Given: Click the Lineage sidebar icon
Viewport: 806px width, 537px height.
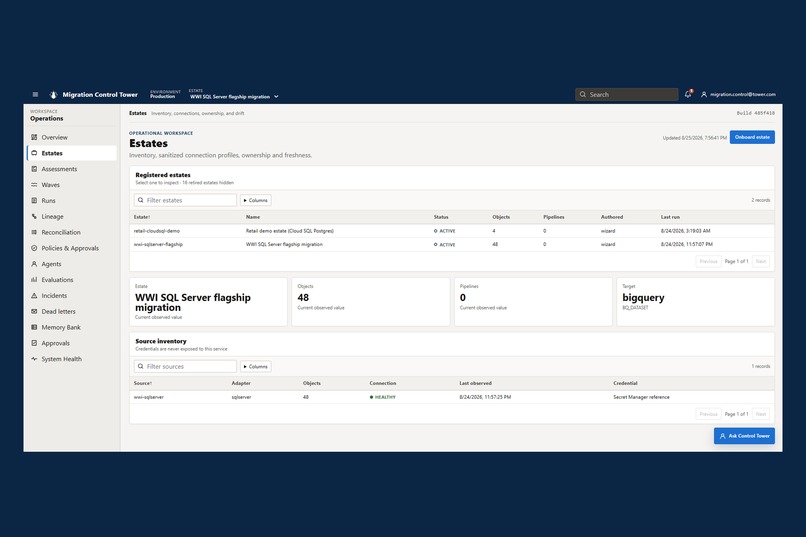Looking at the screenshot, I should click(x=34, y=216).
